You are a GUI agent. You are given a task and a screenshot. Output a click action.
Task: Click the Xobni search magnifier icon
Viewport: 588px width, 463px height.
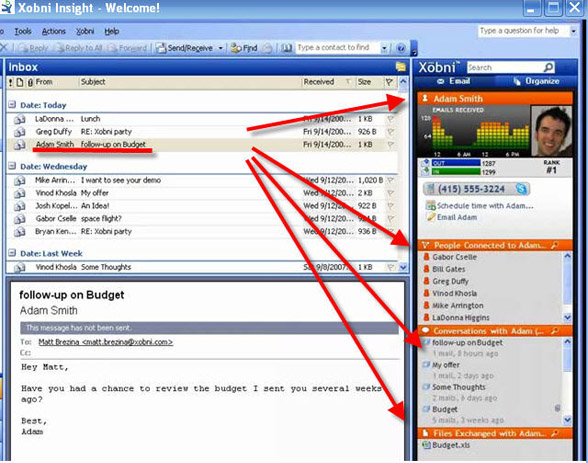[x=548, y=67]
